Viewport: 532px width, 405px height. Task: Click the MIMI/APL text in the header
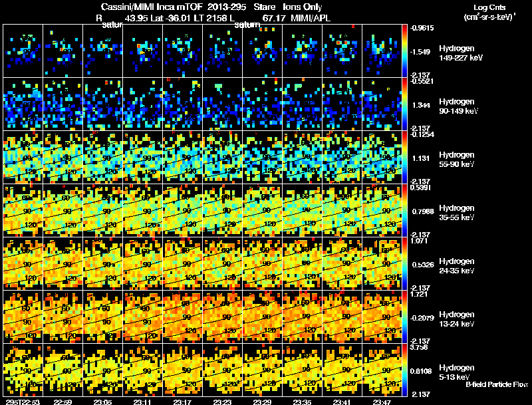311,18
